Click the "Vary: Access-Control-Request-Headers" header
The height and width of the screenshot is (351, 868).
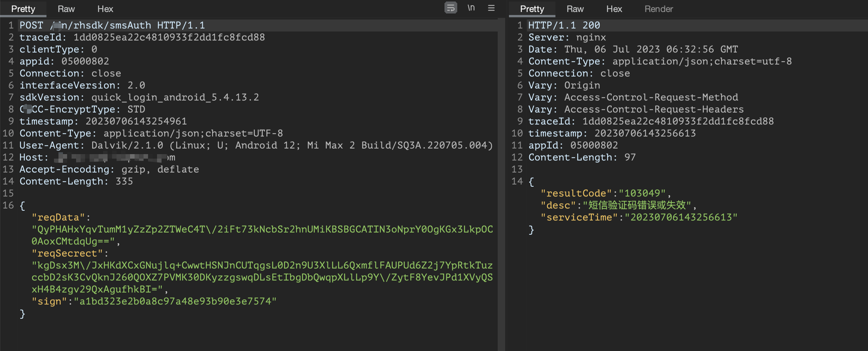coord(636,109)
